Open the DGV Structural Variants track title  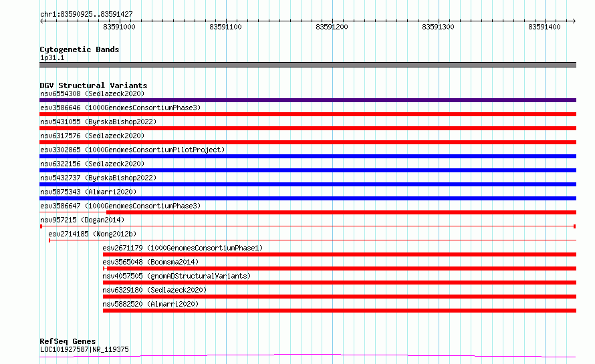pyautogui.click(x=94, y=85)
